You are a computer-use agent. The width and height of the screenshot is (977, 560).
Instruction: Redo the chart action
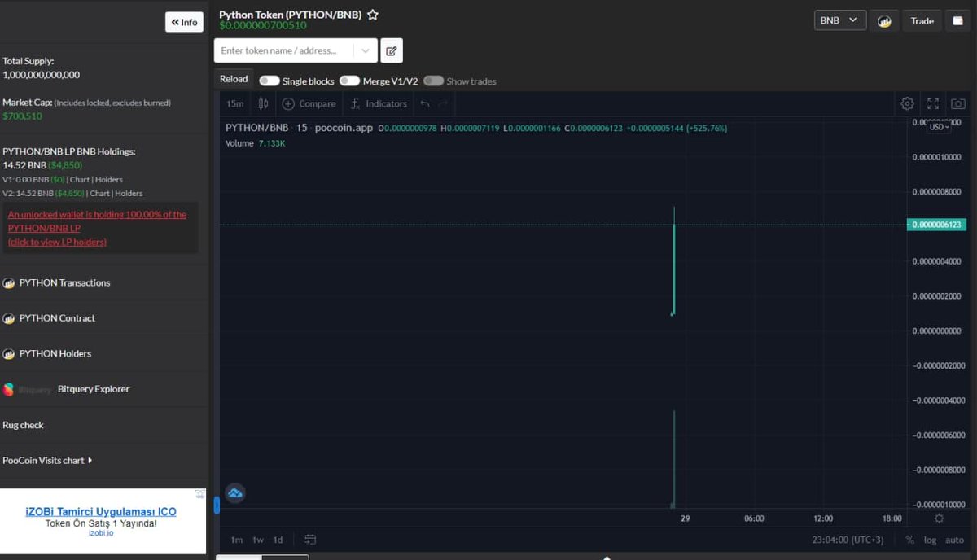click(x=444, y=103)
